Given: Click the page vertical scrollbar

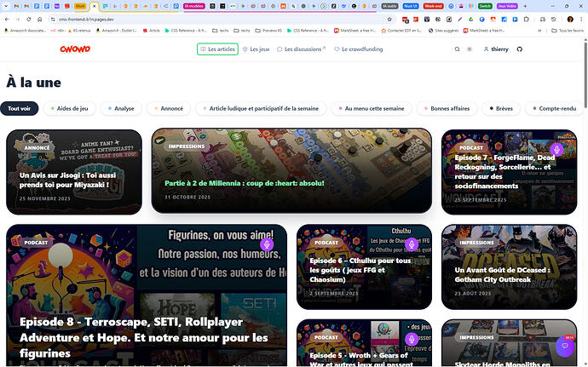Looking at the screenshot, I should click(x=585, y=73).
